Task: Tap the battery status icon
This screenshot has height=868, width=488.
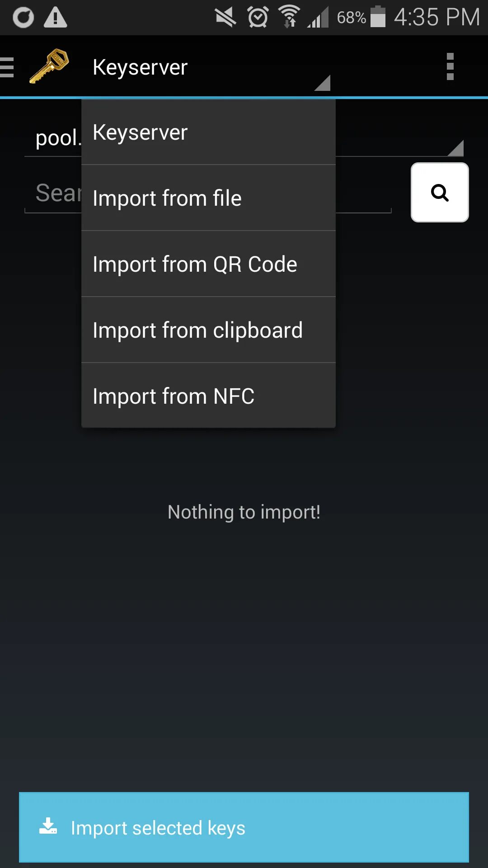Action: (378, 18)
